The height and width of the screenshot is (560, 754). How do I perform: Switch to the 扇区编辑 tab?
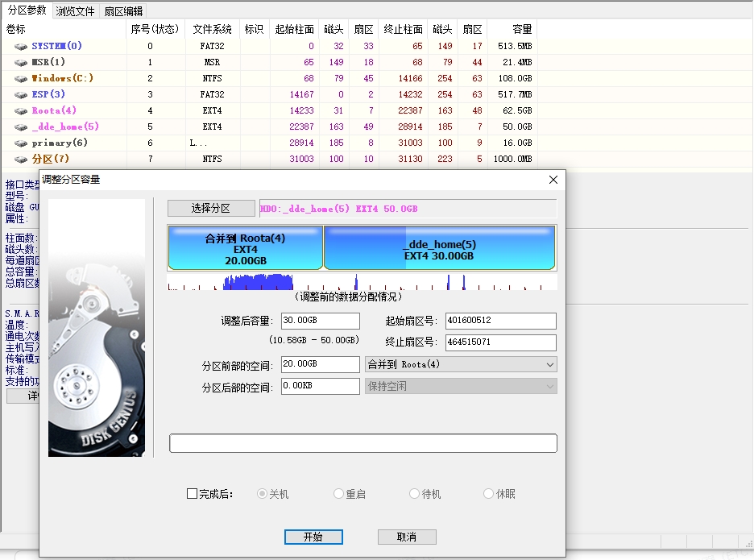pos(123,11)
